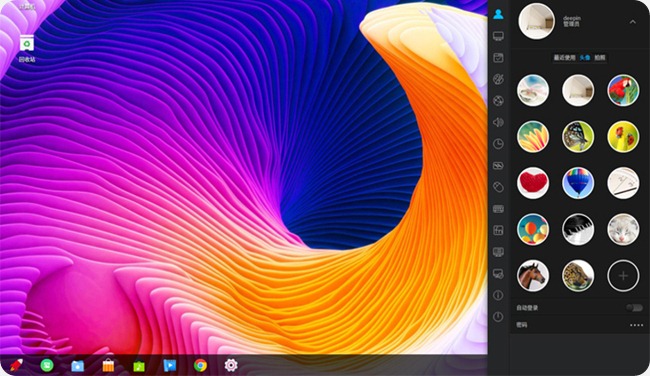The image size is (650, 376).
Task: Open the rocket Launcher in dock
Action: click(16, 365)
